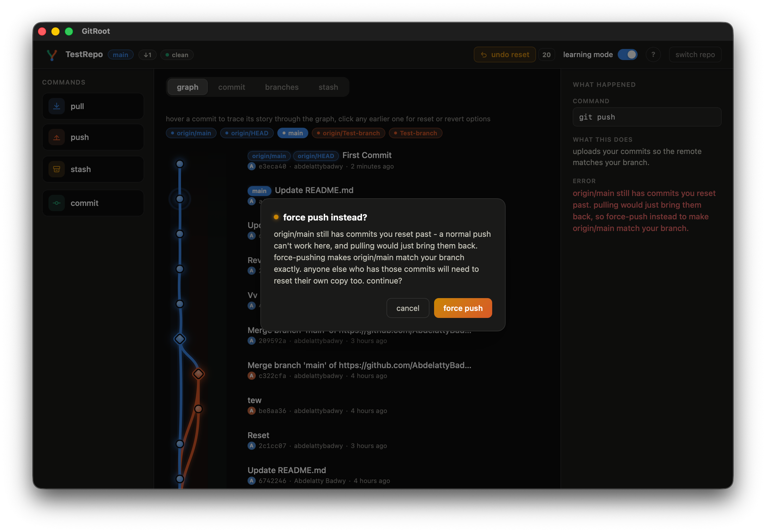Click the 20 counter badge

(546, 55)
